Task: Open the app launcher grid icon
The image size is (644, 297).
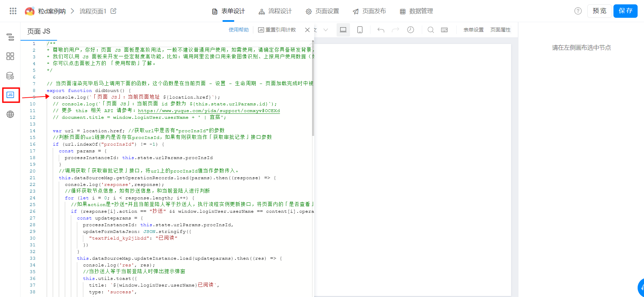Action: [x=13, y=11]
